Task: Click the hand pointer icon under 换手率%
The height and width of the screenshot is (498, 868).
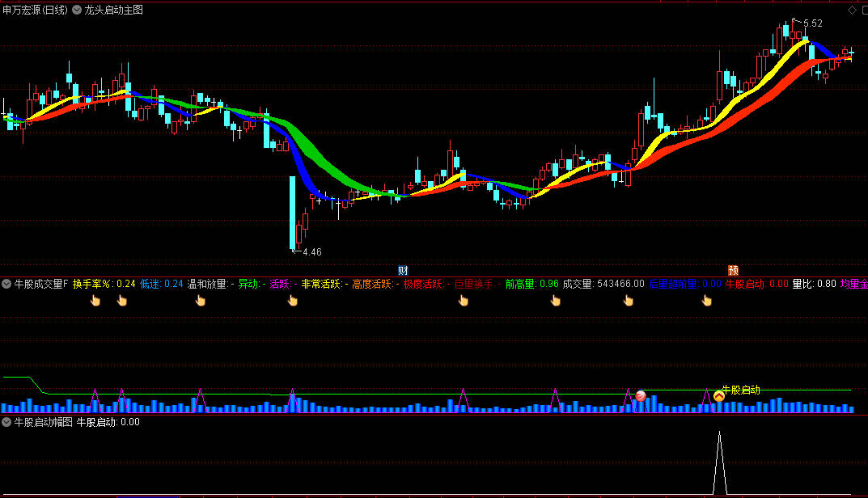Action: tap(95, 301)
